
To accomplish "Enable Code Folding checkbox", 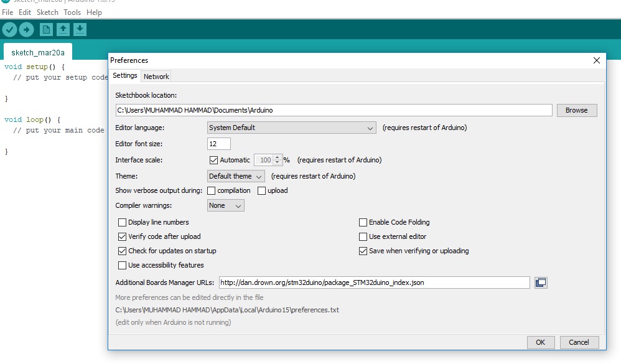I will (363, 222).
